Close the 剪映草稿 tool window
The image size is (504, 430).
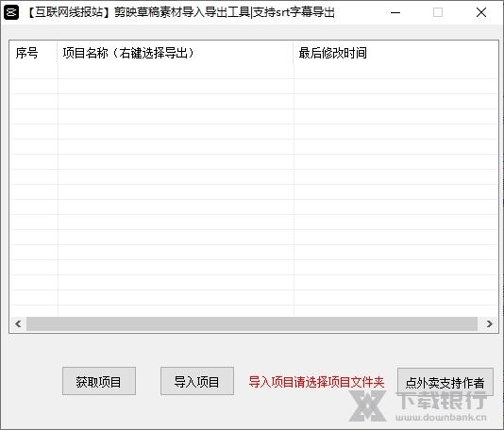point(481,12)
